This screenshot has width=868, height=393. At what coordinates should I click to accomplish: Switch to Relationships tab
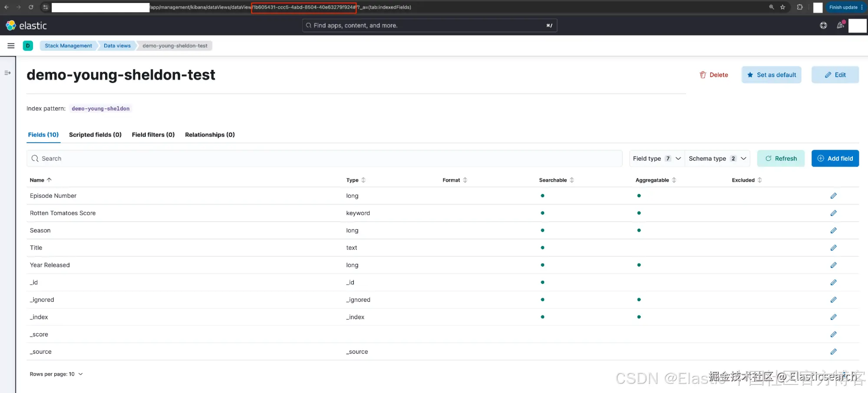[x=210, y=134]
